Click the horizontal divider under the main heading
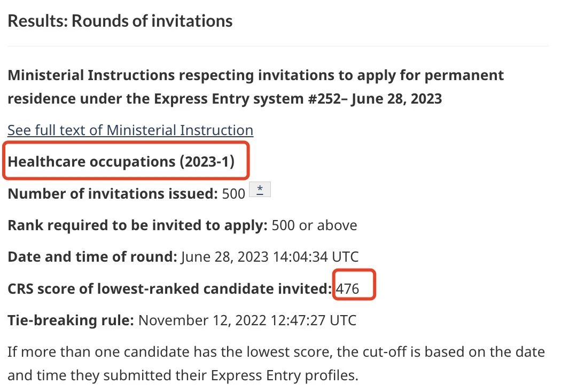577x392 pixels. (x=278, y=46)
